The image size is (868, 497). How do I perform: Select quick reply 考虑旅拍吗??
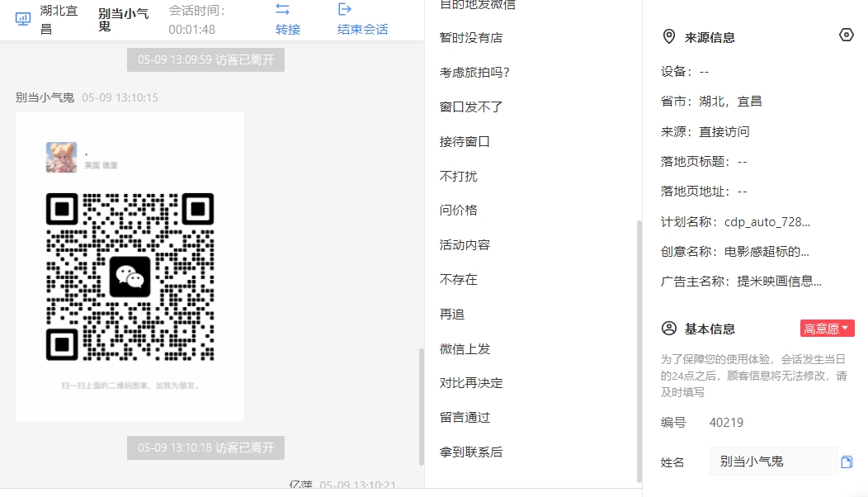coord(474,72)
